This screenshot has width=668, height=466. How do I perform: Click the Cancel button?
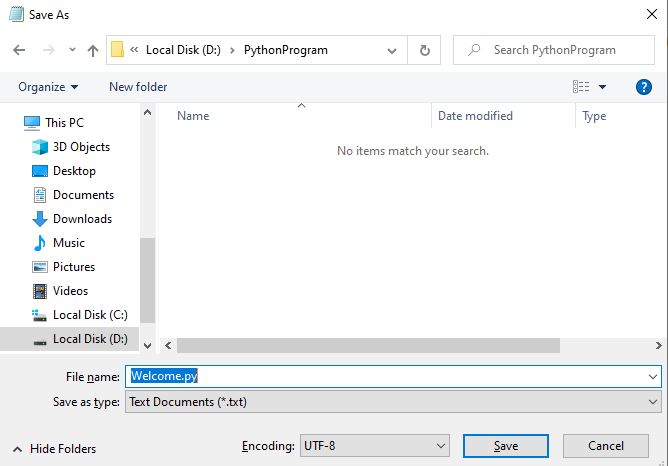click(606, 446)
